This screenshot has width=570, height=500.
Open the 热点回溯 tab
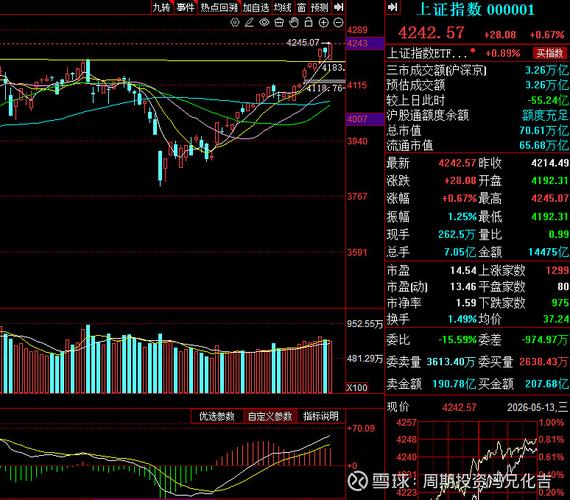219,7
